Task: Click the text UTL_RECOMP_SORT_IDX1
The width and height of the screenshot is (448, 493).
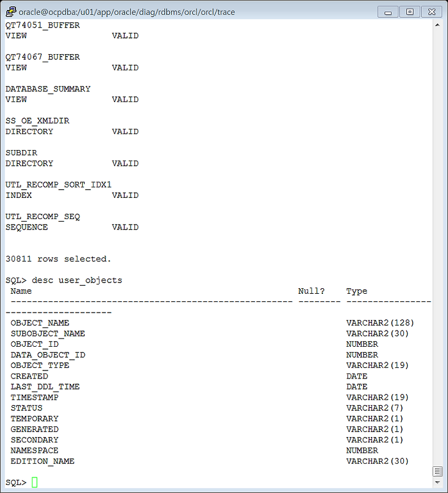Action: point(58,184)
